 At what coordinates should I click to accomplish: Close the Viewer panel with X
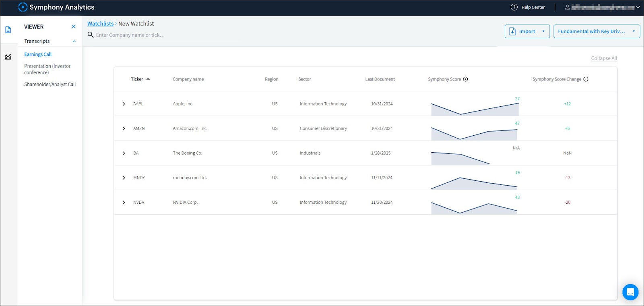click(x=74, y=27)
